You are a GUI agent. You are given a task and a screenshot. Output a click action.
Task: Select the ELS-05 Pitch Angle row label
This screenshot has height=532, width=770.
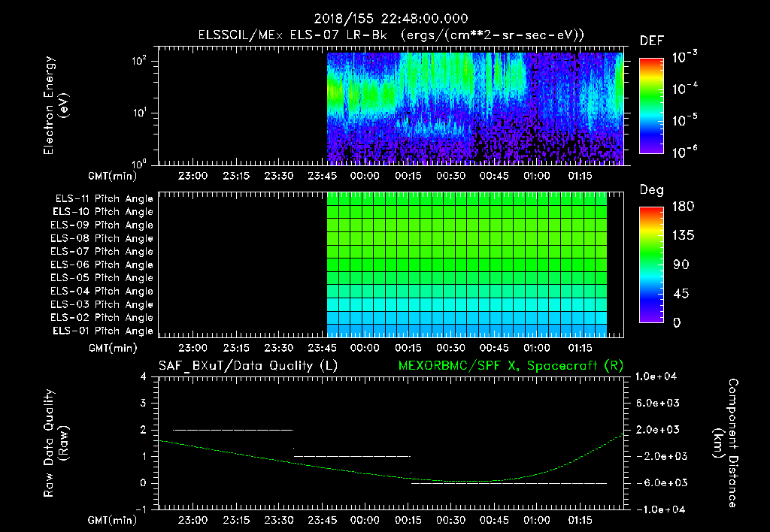point(102,278)
